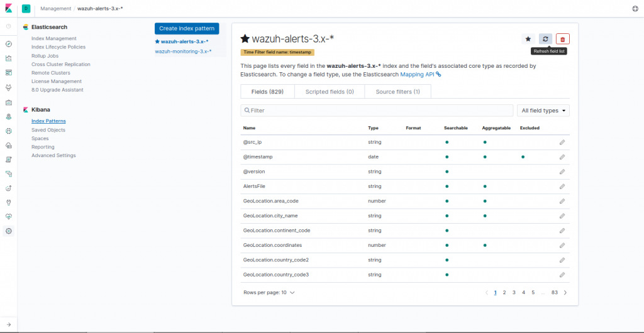This screenshot has height=333, width=644.
Task: Go to page 83 of fields
Action: point(555,292)
